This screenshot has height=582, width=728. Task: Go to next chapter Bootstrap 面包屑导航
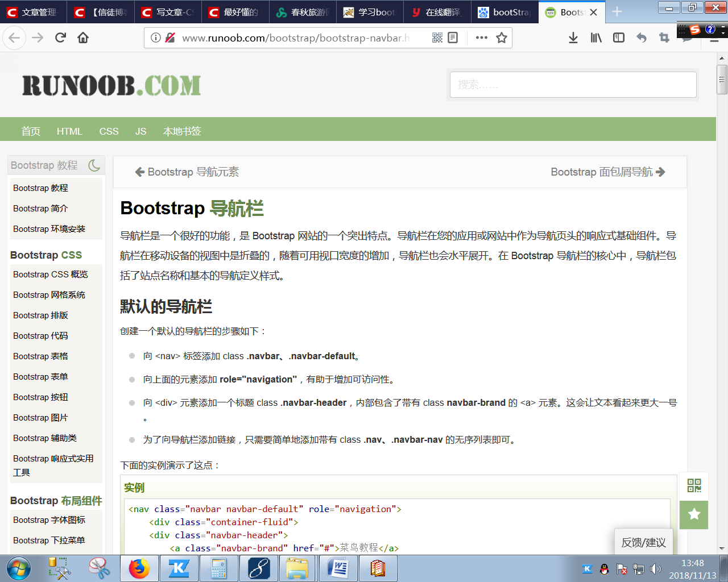(608, 172)
